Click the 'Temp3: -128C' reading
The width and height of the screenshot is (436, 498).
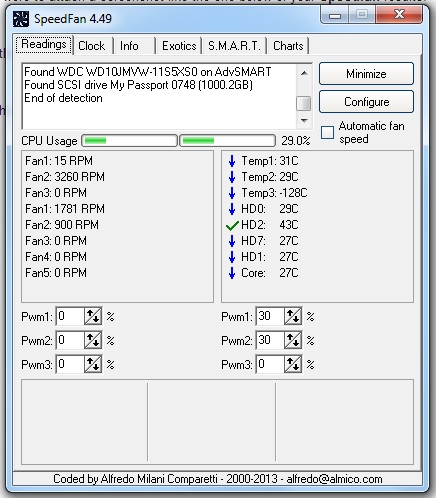pos(274,193)
